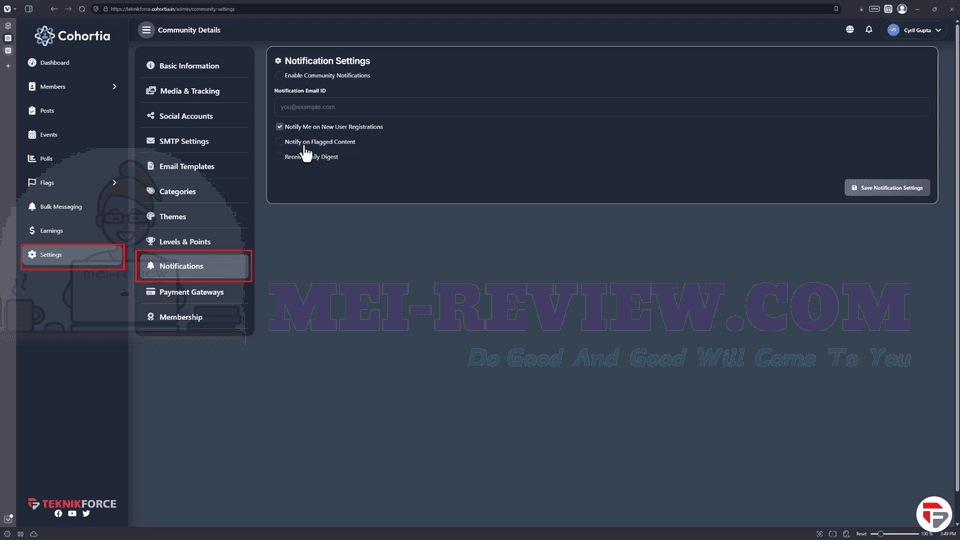Open TeknikForce Twitter link
960x540 pixels.
pyautogui.click(x=86, y=514)
